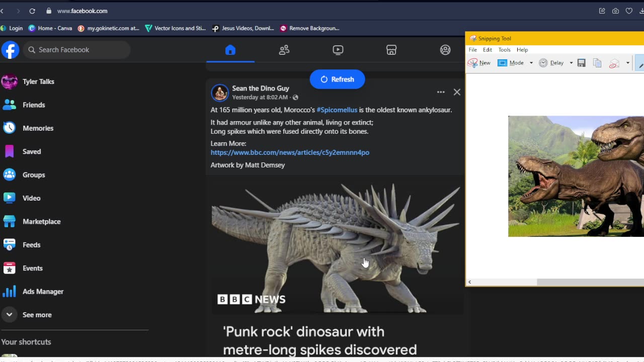
Task: Click the browser forward arrow
Action: (x=19, y=11)
